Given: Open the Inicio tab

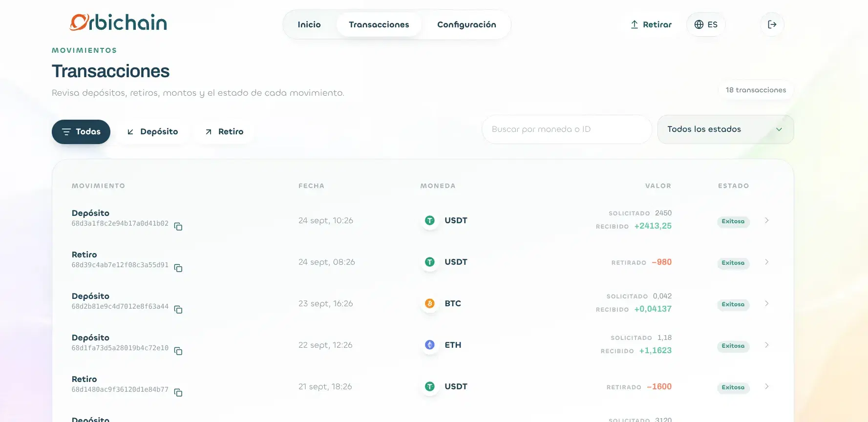Looking at the screenshot, I should click(309, 24).
